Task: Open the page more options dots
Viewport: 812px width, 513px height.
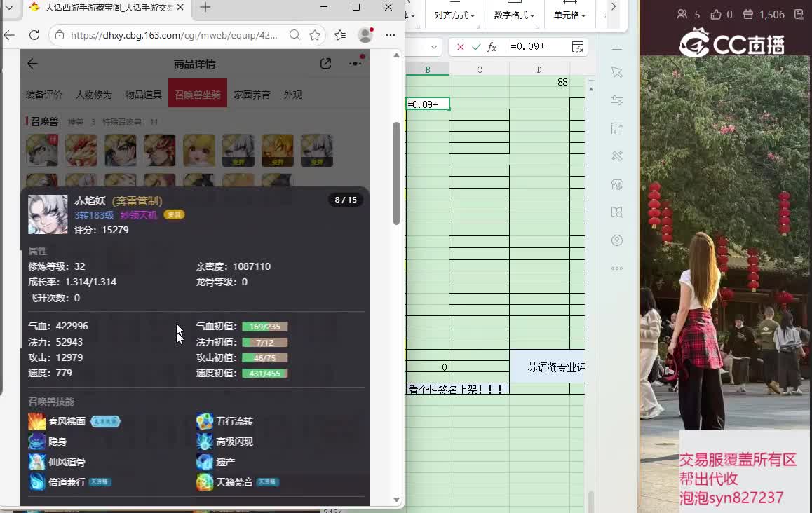Action: [x=356, y=63]
